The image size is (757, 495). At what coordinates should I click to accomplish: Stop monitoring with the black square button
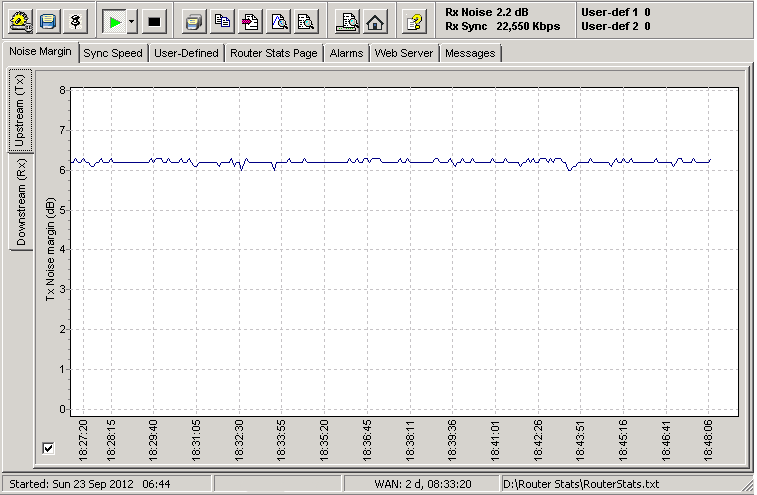pyautogui.click(x=153, y=20)
